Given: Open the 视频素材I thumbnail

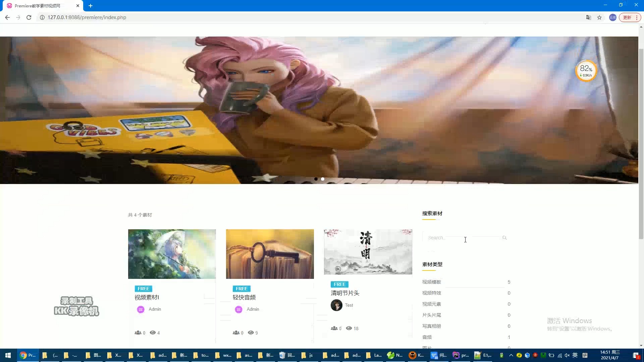Looking at the screenshot, I should 172,254.
